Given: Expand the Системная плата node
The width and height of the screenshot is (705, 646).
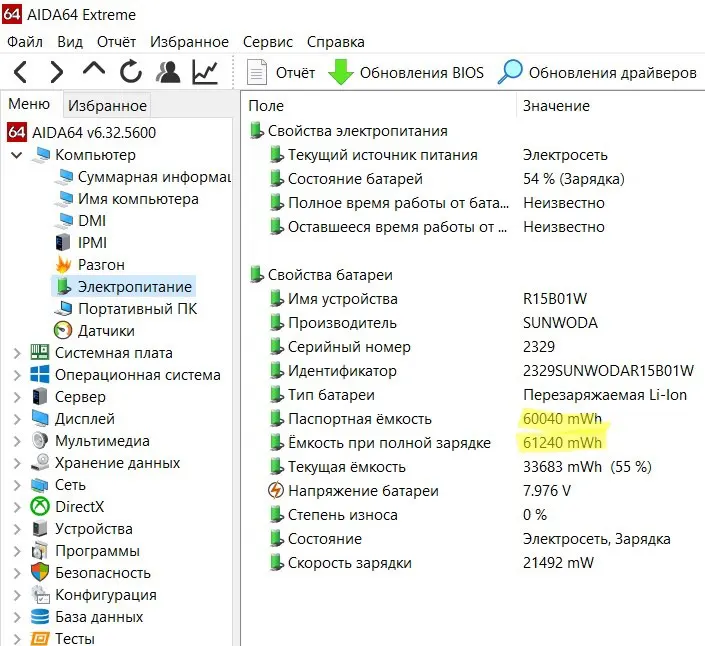Looking at the screenshot, I should [17, 353].
